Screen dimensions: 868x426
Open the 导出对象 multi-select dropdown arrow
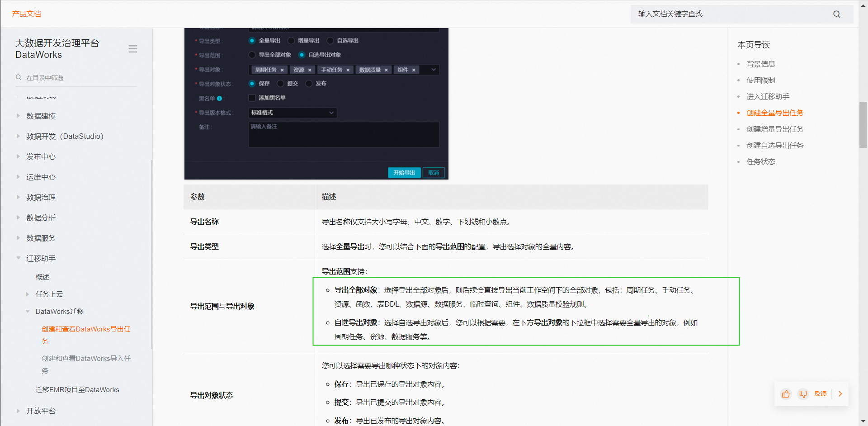[x=433, y=70]
